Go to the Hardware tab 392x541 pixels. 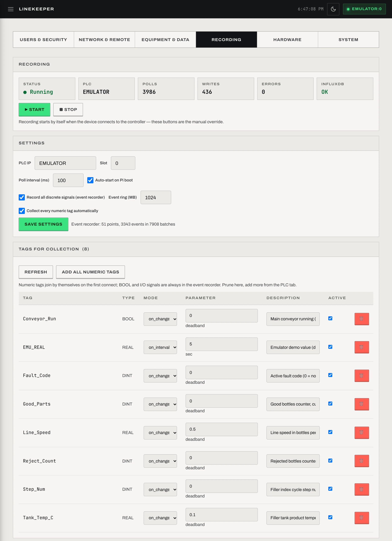(x=287, y=40)
